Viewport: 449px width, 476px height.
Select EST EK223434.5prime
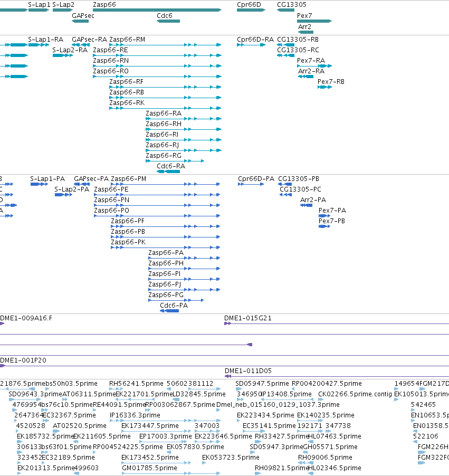coord(265,415)
